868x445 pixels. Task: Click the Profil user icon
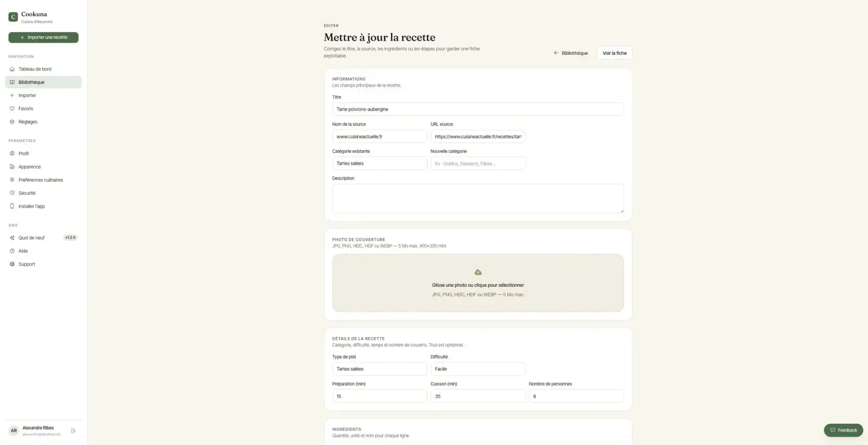click(x=12, y=153)
